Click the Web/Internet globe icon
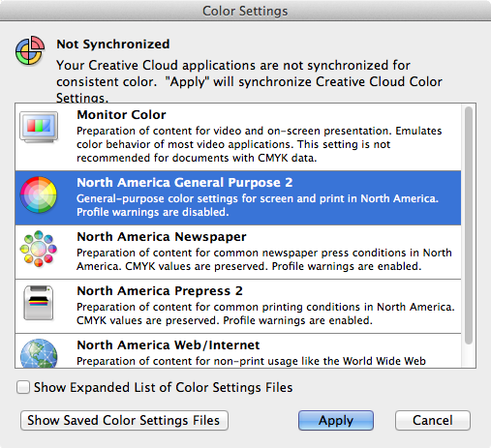Viewport: 491px width, 448px height. 39,353
